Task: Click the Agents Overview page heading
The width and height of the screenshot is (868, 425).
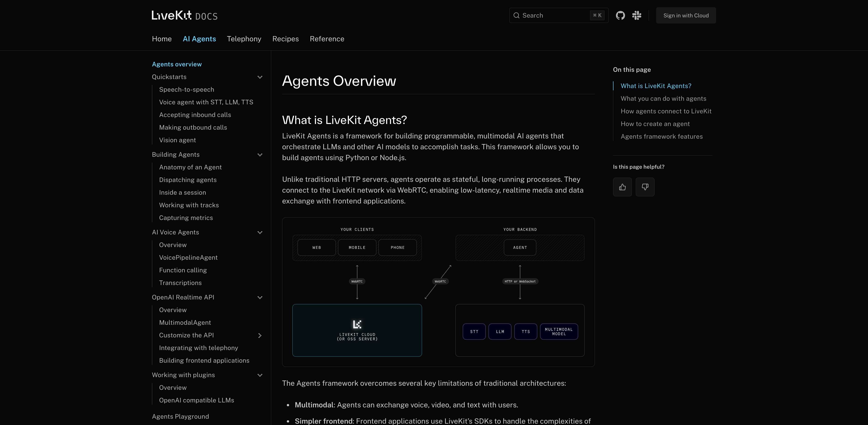Action: (x=339, y=81)
